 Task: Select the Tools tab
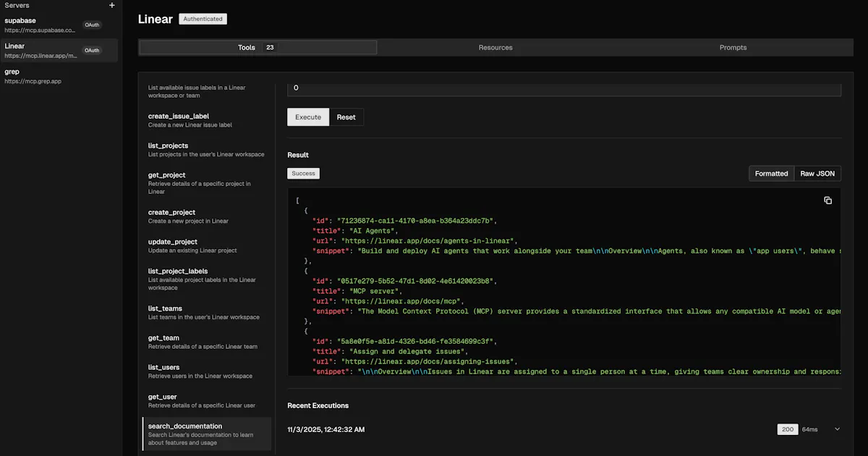point(258,48)
